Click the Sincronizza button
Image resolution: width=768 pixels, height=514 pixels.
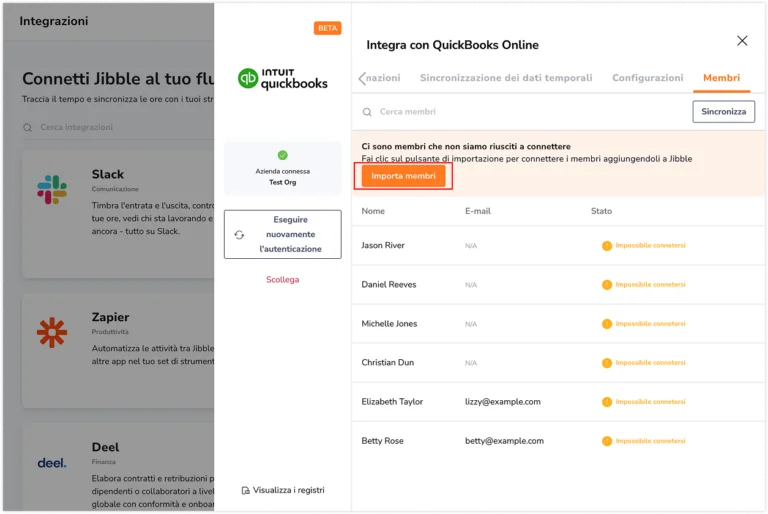coord(723,112)
